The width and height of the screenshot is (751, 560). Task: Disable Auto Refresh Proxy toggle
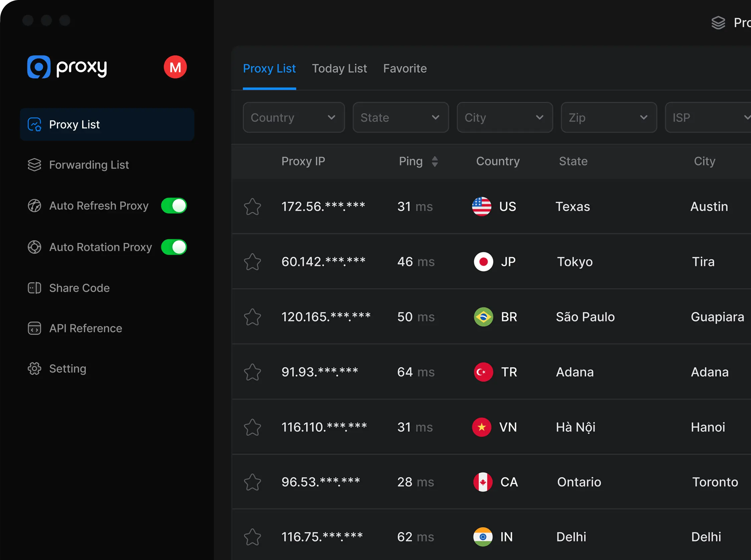pos(174,206)
